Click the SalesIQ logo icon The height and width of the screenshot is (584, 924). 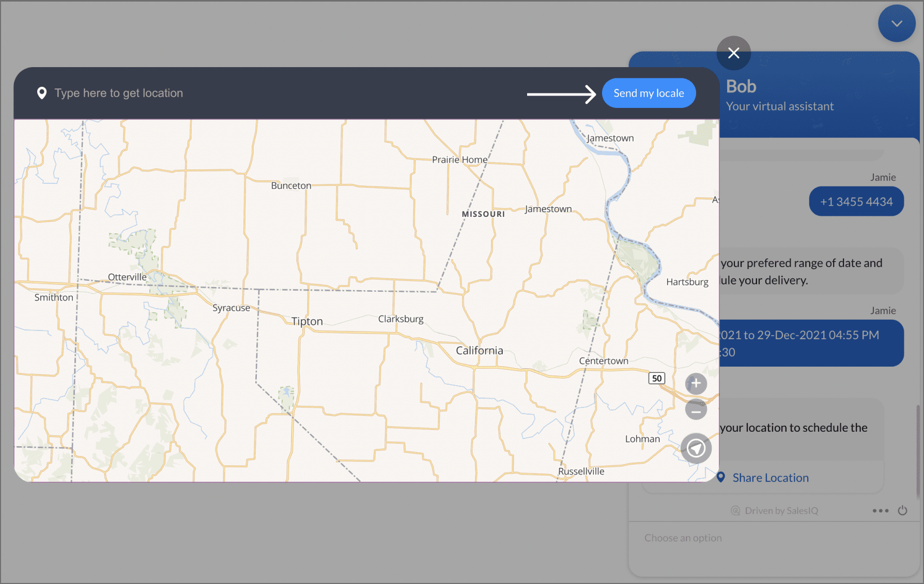735,511
